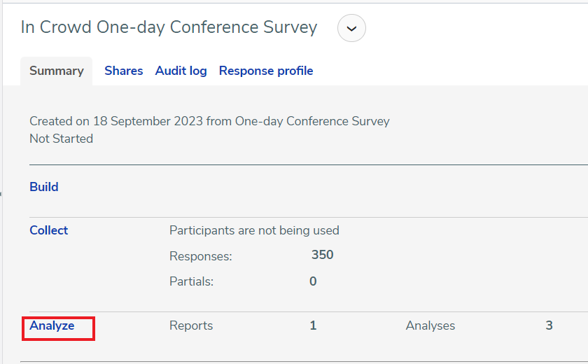Open the survey options chevron dropdown
The height and width of the screenshot is (364, 588).
[351, 28]
